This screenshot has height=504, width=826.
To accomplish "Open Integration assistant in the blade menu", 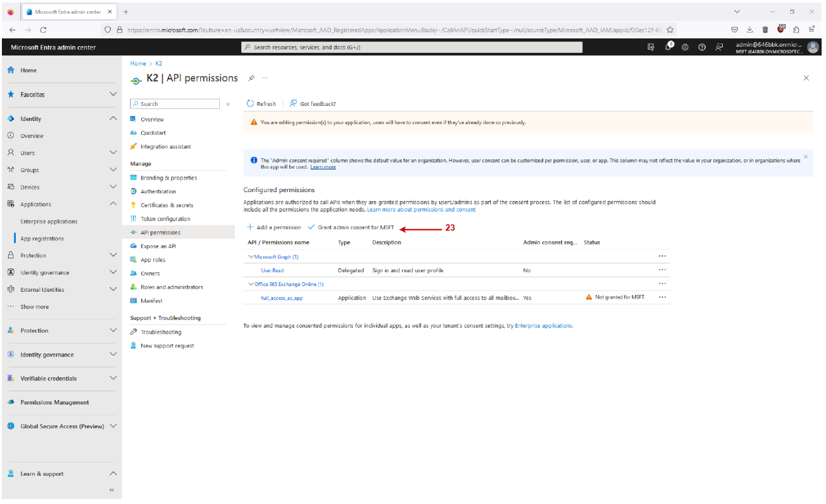I will [166, 147].
